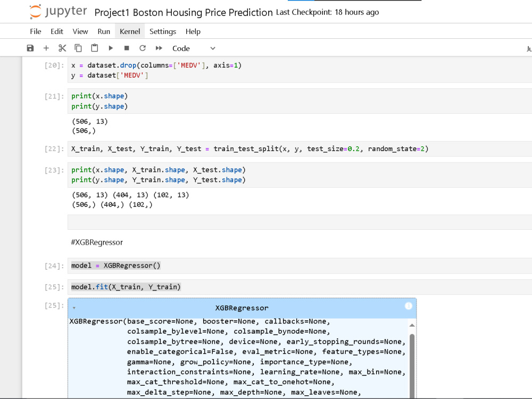Open the File menu
The image size is (532, 399).
point(36,31)
